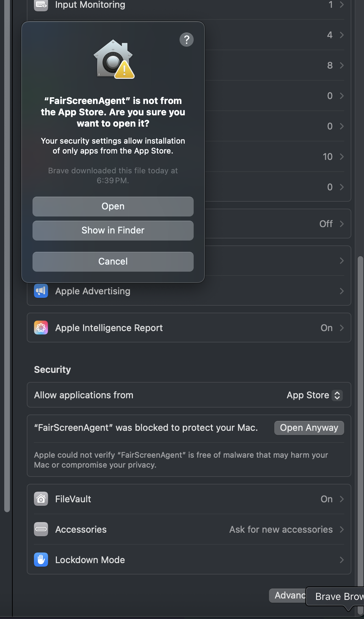Expand the Apple Intelligence Report row chevron
This screenshot has height=619, width=364.
click(x=341, y=328)
